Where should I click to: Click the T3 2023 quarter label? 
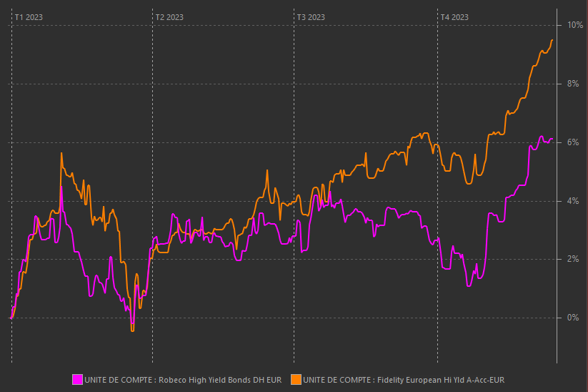[x=311, y=17]
